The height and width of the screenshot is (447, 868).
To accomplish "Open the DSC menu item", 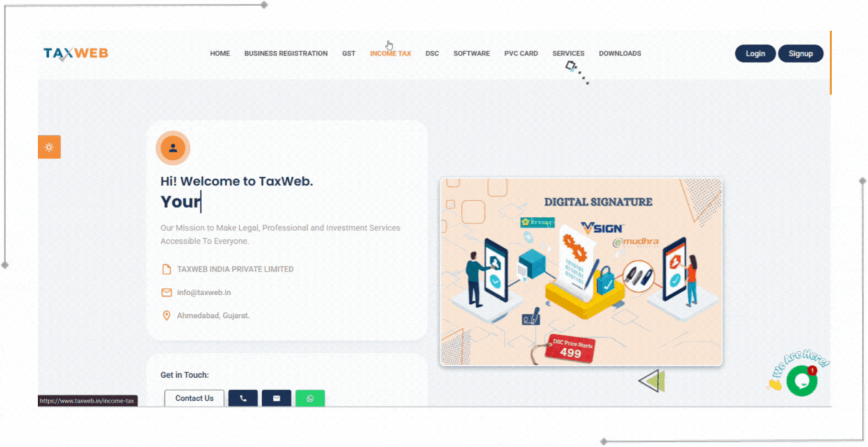I will pos(432,53).
